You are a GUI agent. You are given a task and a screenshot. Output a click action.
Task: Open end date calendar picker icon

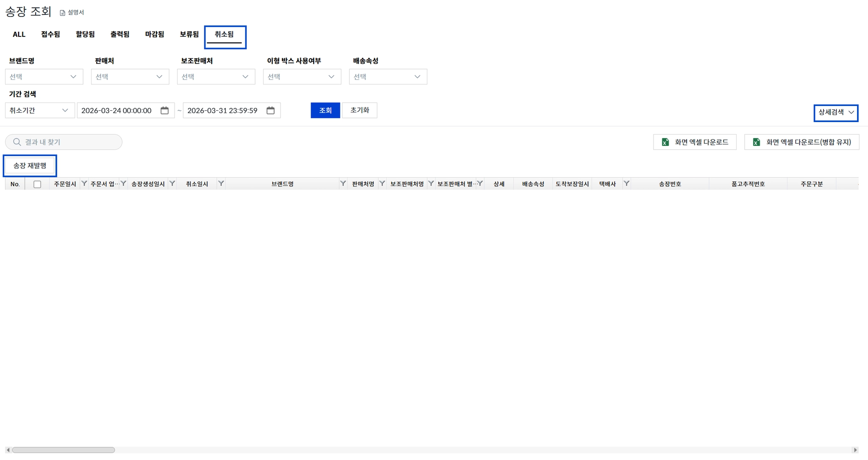pyautogui.click(x=270, y=110)
